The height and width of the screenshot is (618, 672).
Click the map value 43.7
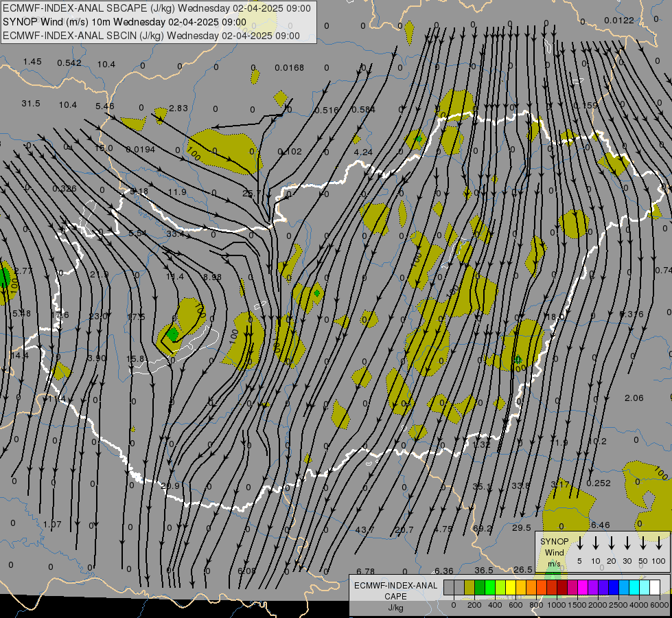point(365,530)
